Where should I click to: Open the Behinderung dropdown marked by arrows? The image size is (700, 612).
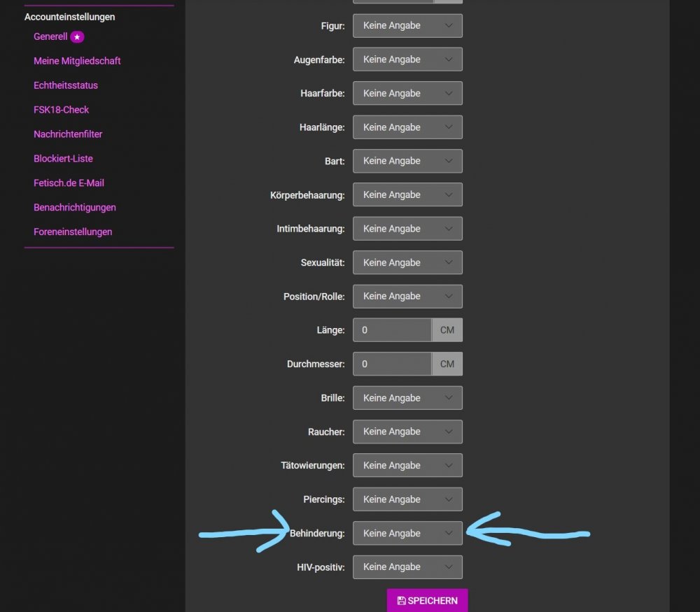pos(407,533)
